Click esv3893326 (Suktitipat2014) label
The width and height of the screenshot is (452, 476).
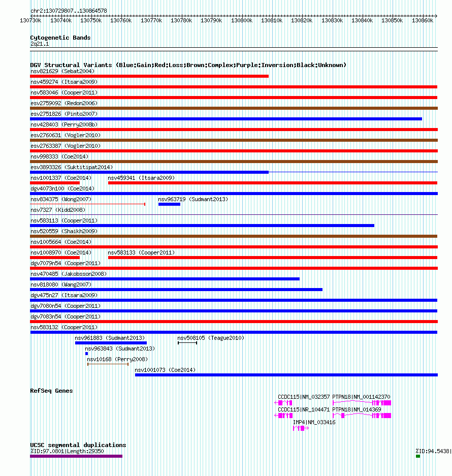click(x=72, y=167)
